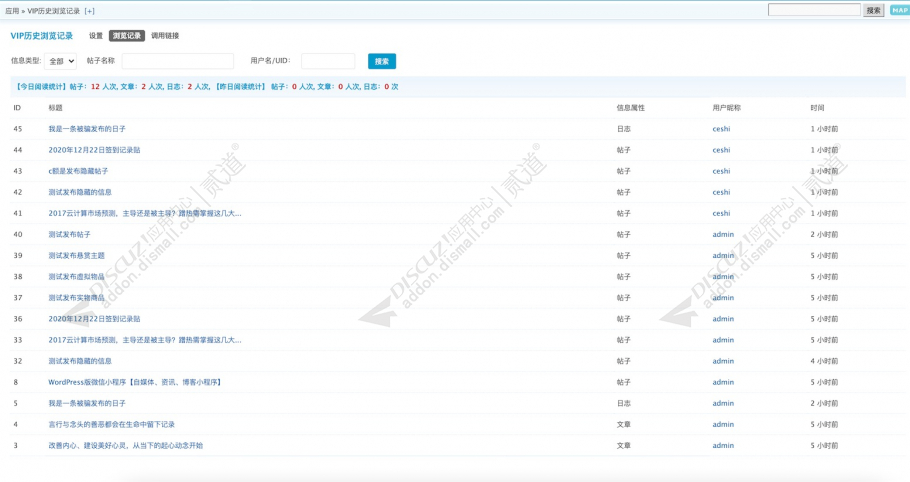
Task: Click the '1 小时前' time in row 45
Action: tap(824, 129)
